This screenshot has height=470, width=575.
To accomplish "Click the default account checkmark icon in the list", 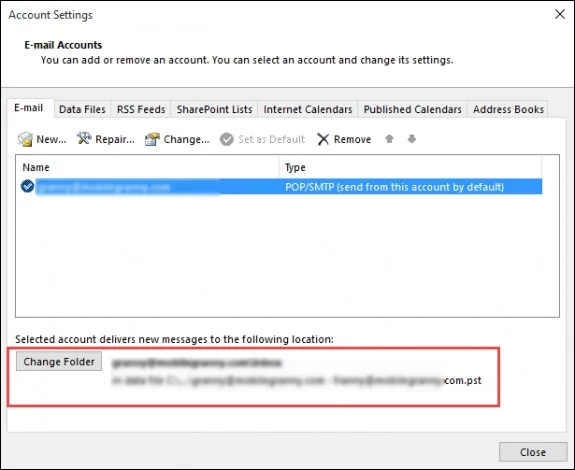I will (28, 186).
